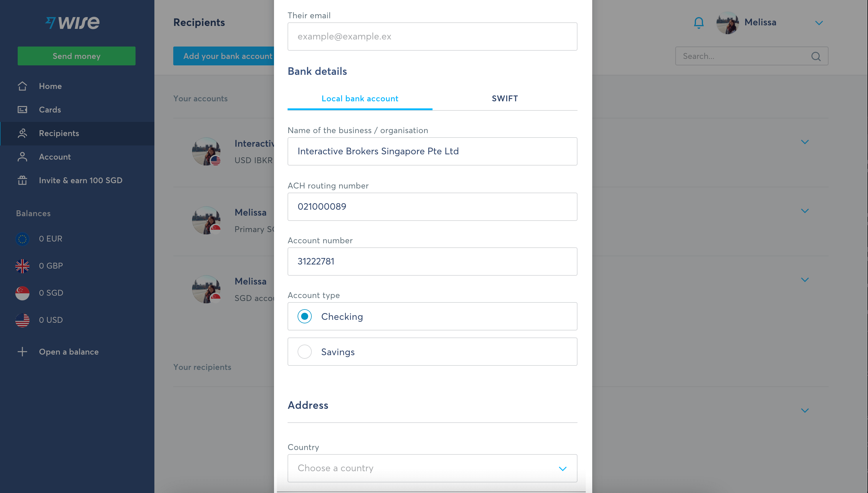This screenshot has width=868, height=493.
Task: Click the business name field
Action: tap(433, 151)
